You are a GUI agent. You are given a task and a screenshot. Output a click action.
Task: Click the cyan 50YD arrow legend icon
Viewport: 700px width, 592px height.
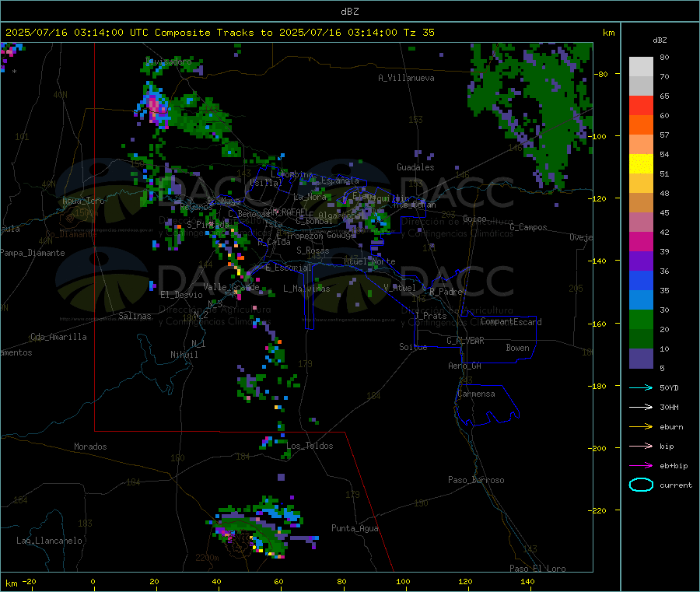click(641, 387)
